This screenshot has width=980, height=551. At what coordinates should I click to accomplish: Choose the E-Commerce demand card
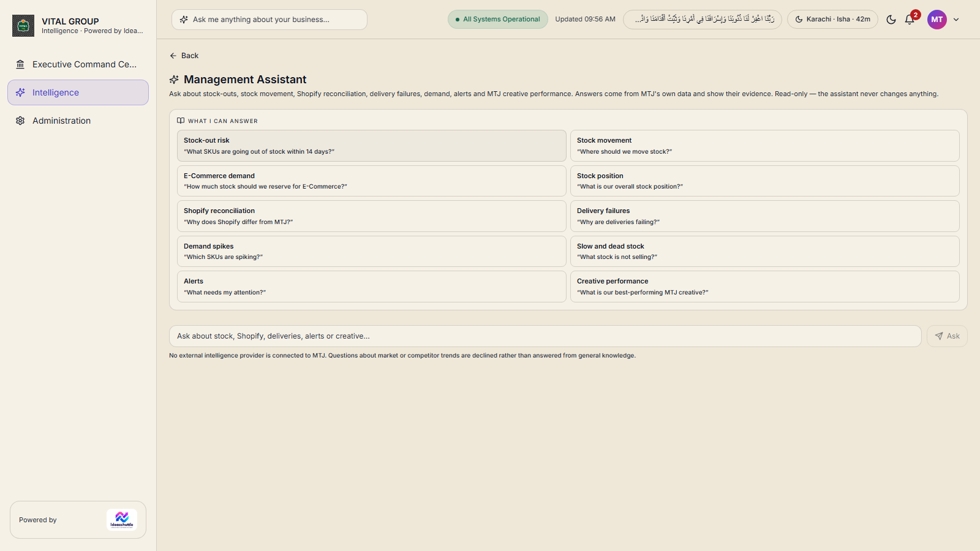pos(371,181)
